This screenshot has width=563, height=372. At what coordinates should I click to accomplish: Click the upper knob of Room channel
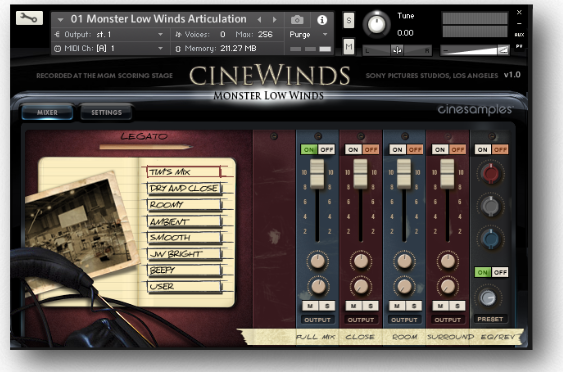[404, 261]
